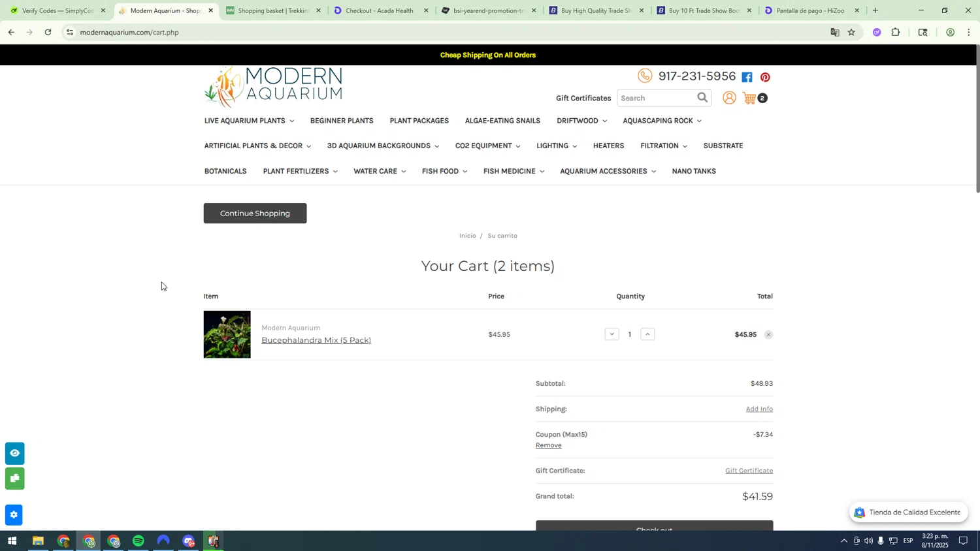
Task: Expand Plant Fertilizers dropdown
Action: [300, 171]
